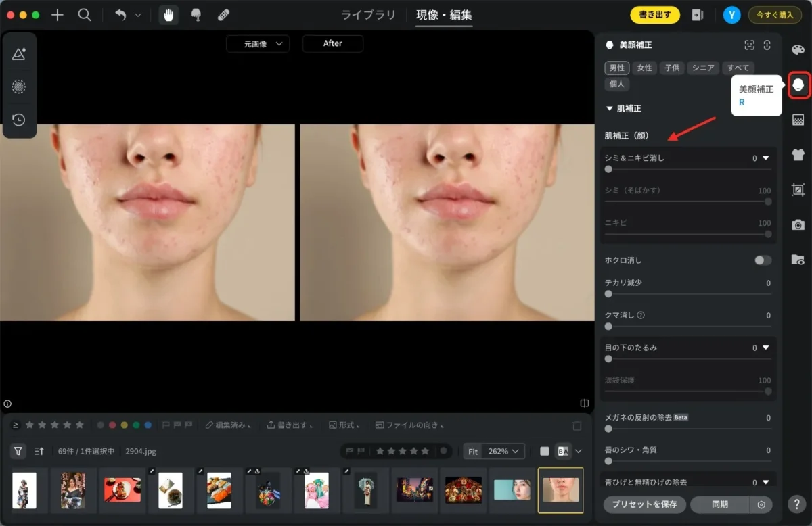812x526 pixels.
Task: Open the 書き出す filter menu in filmstrip
Action: (x=291, y=425)
